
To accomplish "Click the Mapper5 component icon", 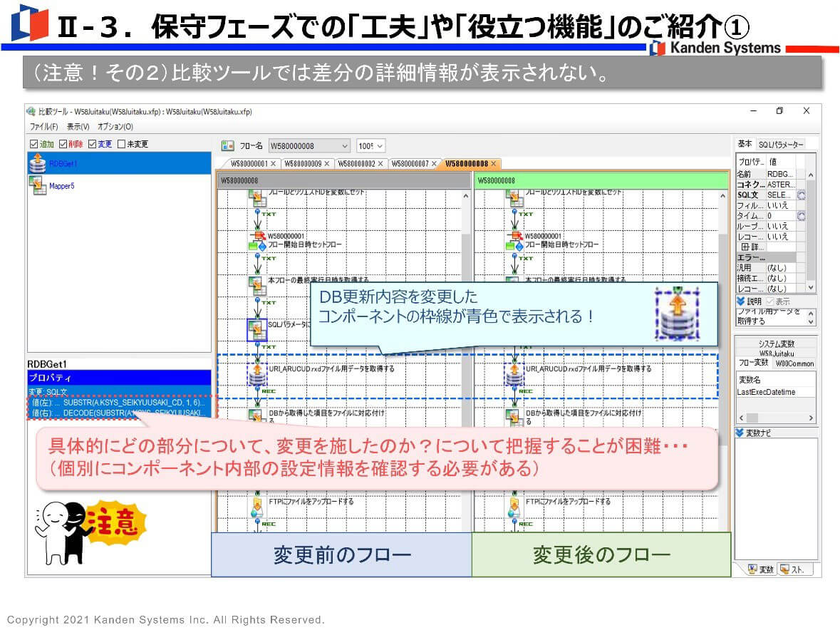I will 37,186.
